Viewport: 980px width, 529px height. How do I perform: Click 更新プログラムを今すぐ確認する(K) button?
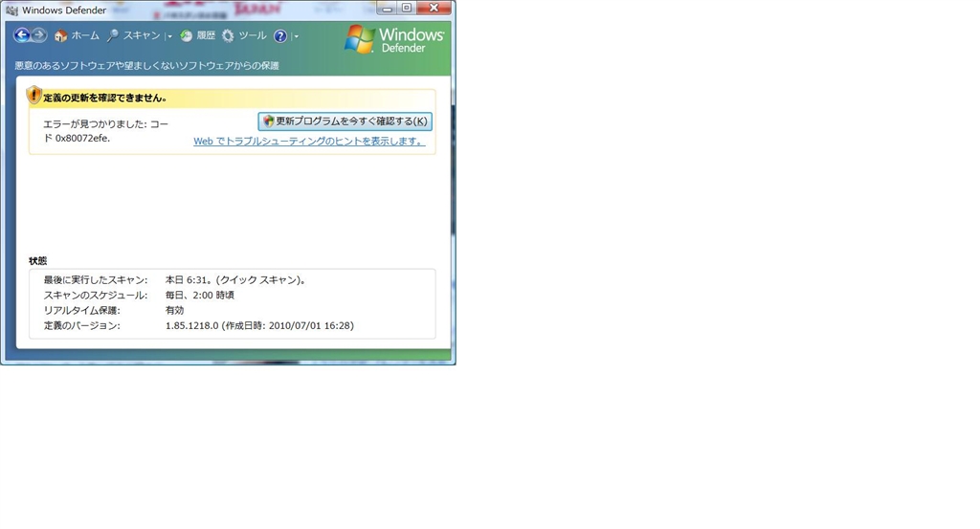coord(345,121)
